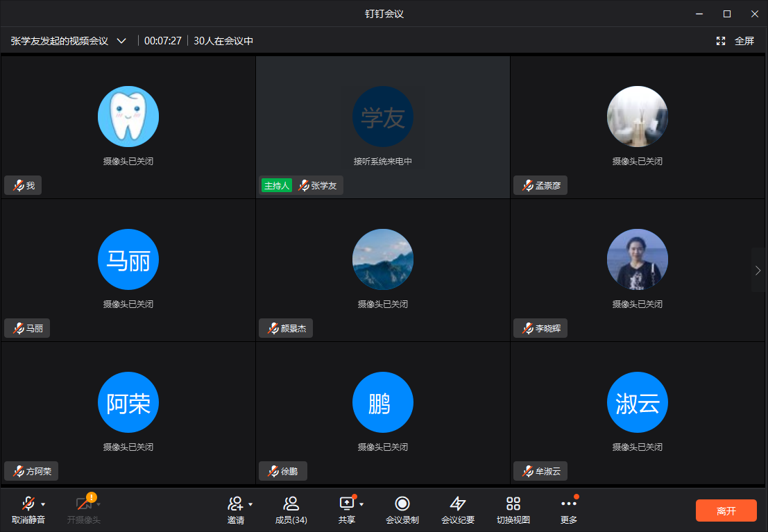Maximize the 钉钉会议 window
Screen dimensions: 768x532
click(x=727, y=14)
